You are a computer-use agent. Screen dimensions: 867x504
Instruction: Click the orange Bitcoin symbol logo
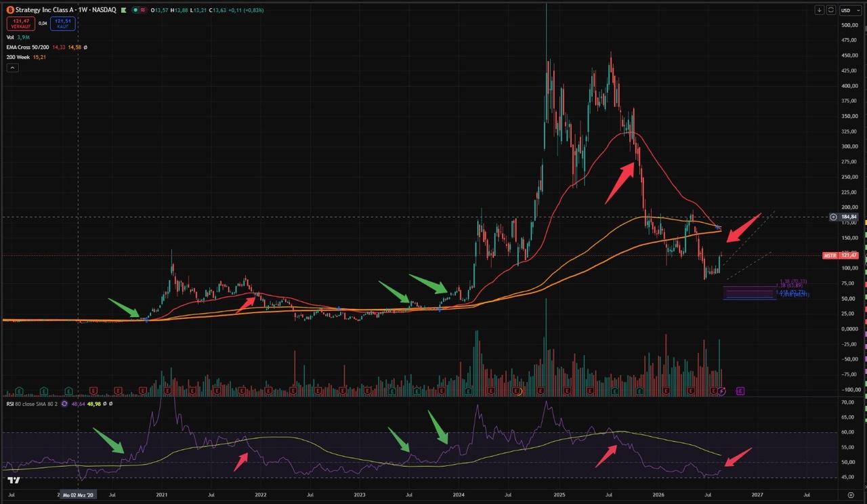pyautogui.click(x=9, y=10)
